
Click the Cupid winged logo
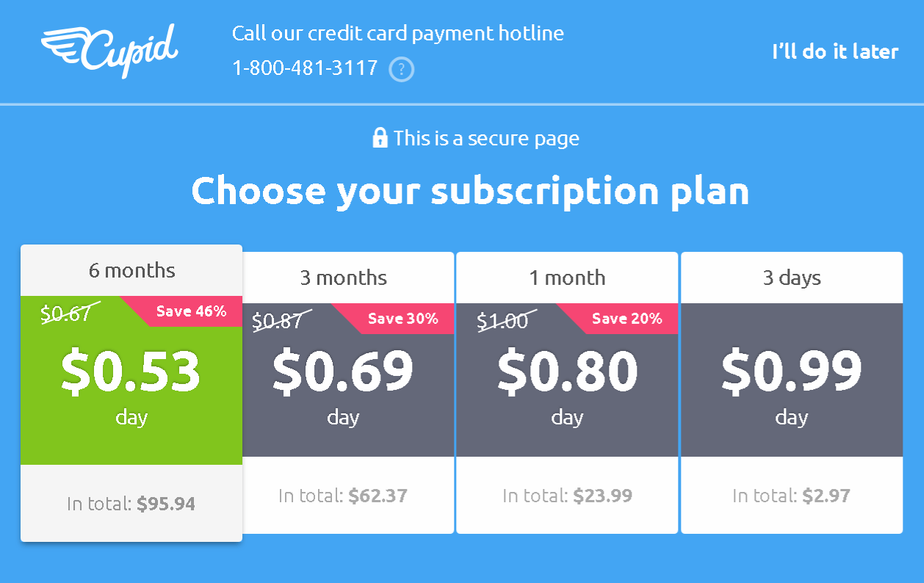[x=110, y=49]
